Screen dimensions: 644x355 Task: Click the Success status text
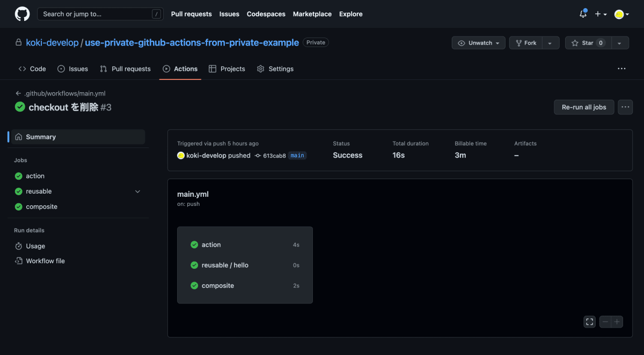coord(348,155)
